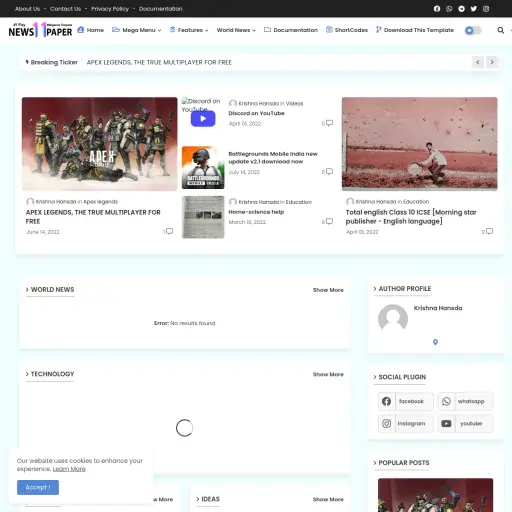Screen dimensions: 512x512
Task: Open Telegram icon in top bar
Action: coord(461,9)
